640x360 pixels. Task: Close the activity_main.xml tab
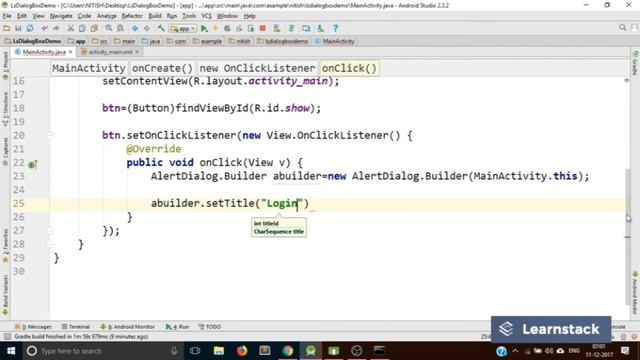[x=137, y=52]
